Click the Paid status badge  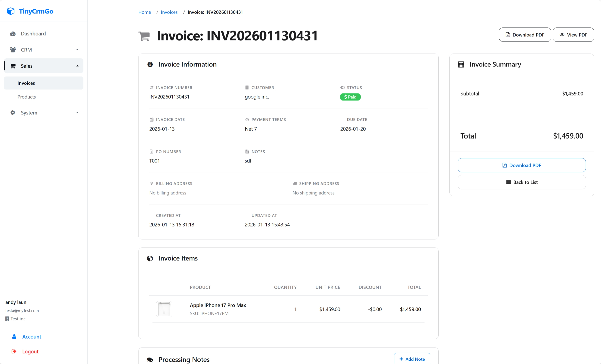coord(350,97)
